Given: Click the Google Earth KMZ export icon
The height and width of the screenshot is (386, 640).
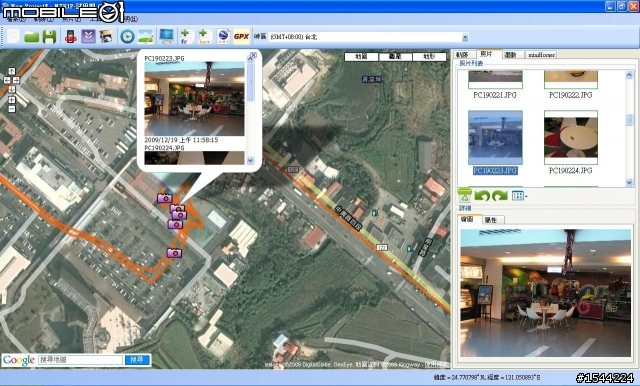Looking at the screenshot, I should click(223, 37).
